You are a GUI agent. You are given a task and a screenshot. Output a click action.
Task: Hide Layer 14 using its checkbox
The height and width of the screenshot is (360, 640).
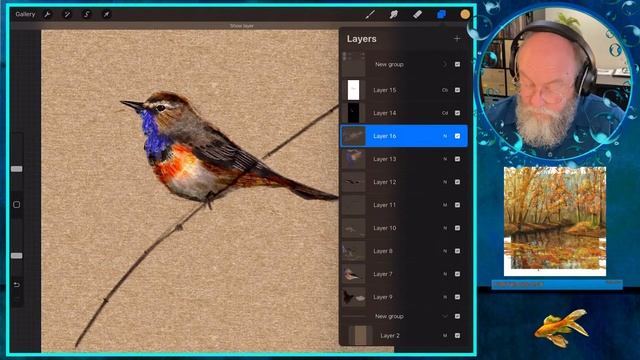(457, 113)
